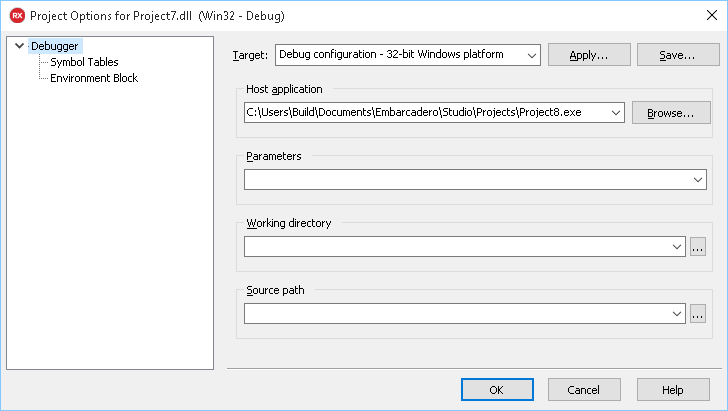Click the Working directory ellipsis button

click(698, 246)
